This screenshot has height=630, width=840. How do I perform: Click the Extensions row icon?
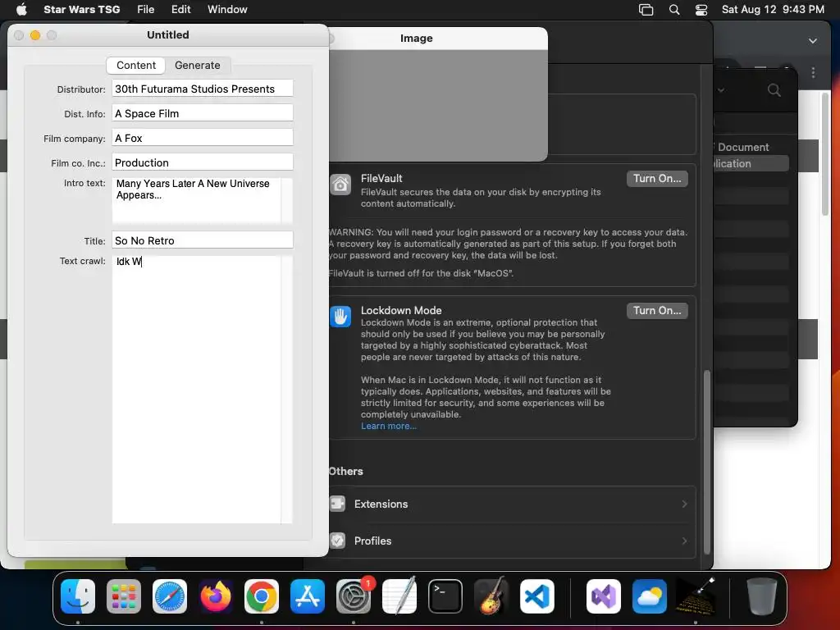[337, 504]
